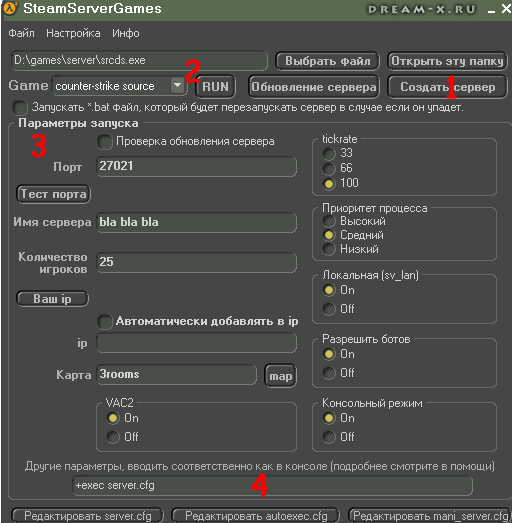Open the Настройка menu
This screenshot has height=523, width=512.
pyautogui.click(x=73, y=33)
